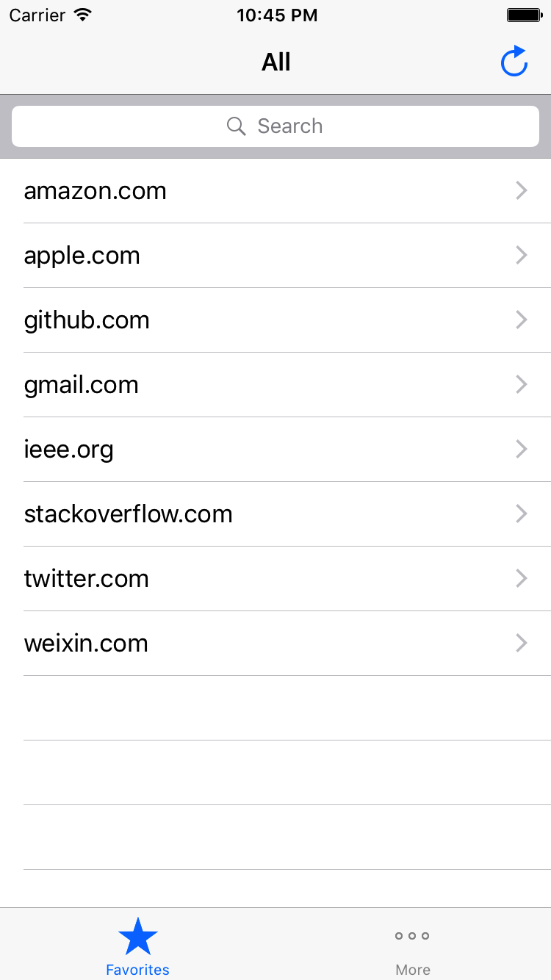Image resolution: width=551 pixels, height=980 pixels.
Task: Tap the Wi-Fi signal icon
Action: pos(83,15)
